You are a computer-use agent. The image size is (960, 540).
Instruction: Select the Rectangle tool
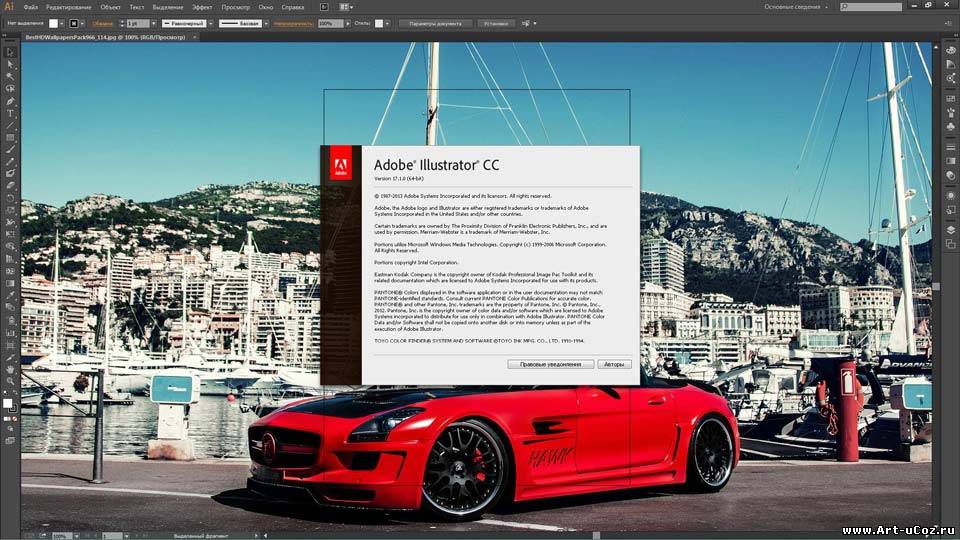click(x=10, y=138)
